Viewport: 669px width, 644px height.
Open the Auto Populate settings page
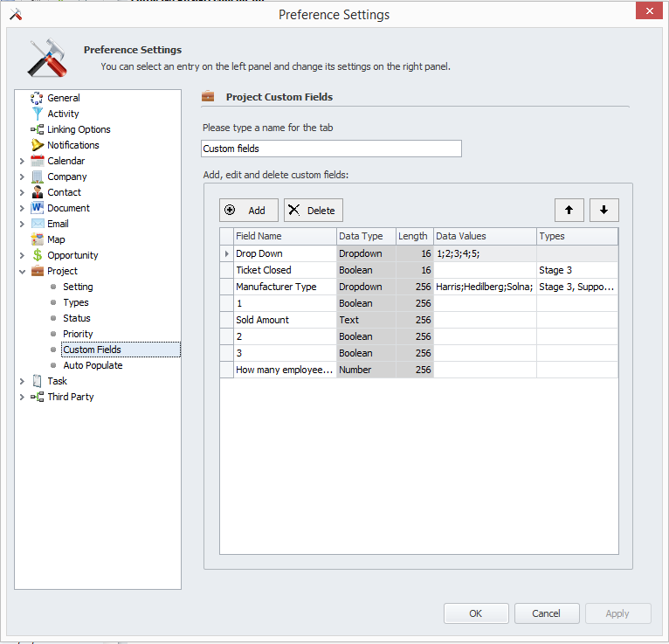click(x=93, y=365)
